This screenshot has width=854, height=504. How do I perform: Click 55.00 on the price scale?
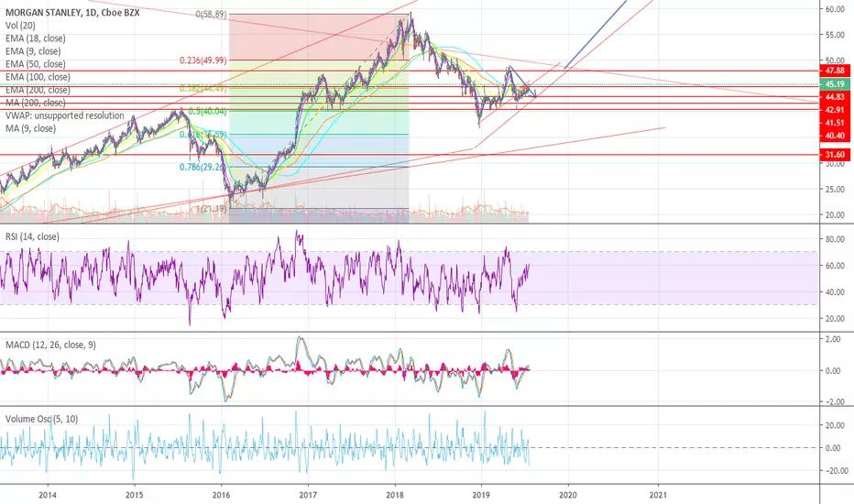pyautogui.click(x=835, y=34)
